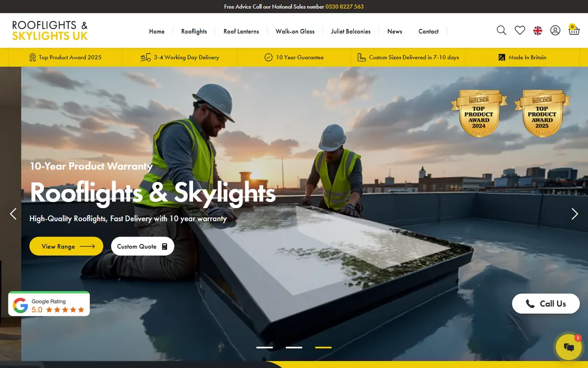Screen dimensions: 588x368
Task: Open the Rooflights menu item
Action: [x=194, y=31]
